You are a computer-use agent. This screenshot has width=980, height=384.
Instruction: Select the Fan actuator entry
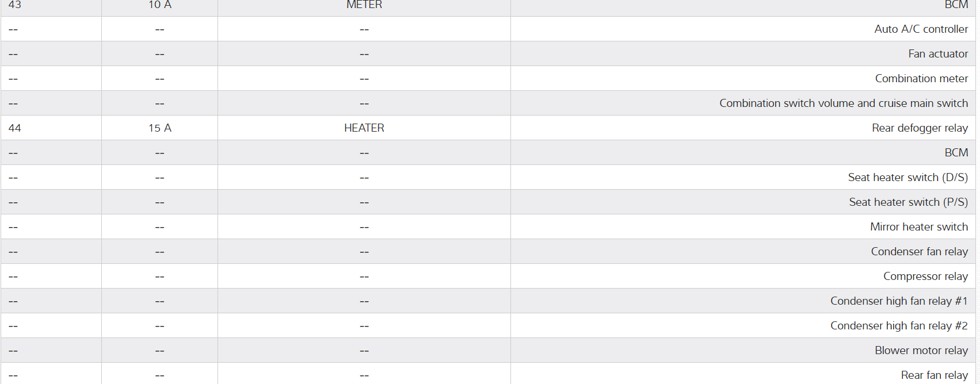coord(937,53)
